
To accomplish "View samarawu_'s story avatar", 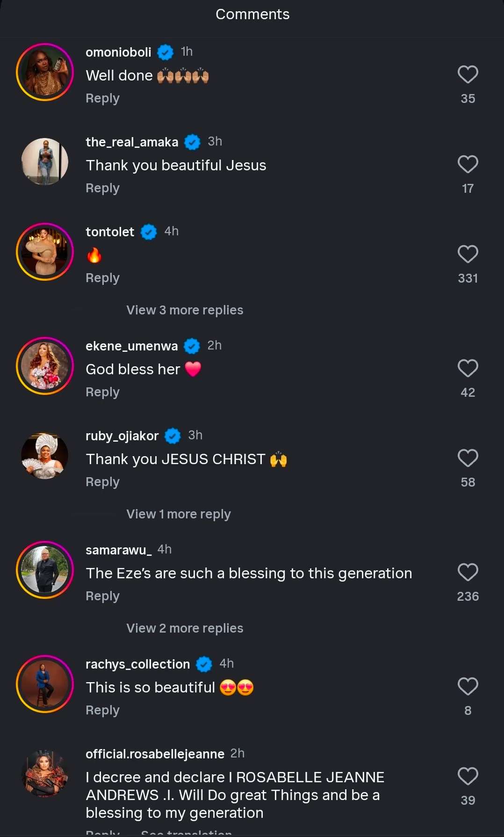I will tap(45, 570).
